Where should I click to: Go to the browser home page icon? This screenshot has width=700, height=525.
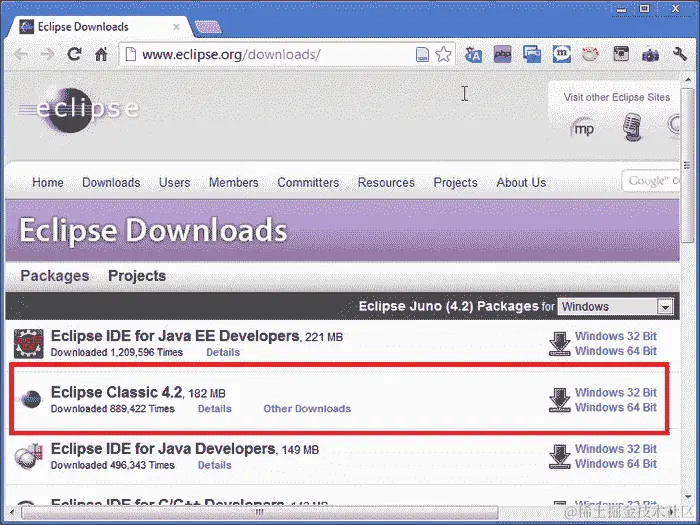[101, 54]
